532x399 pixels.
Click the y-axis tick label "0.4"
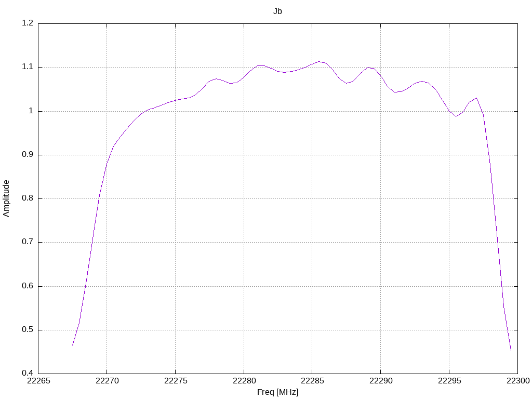28,373
